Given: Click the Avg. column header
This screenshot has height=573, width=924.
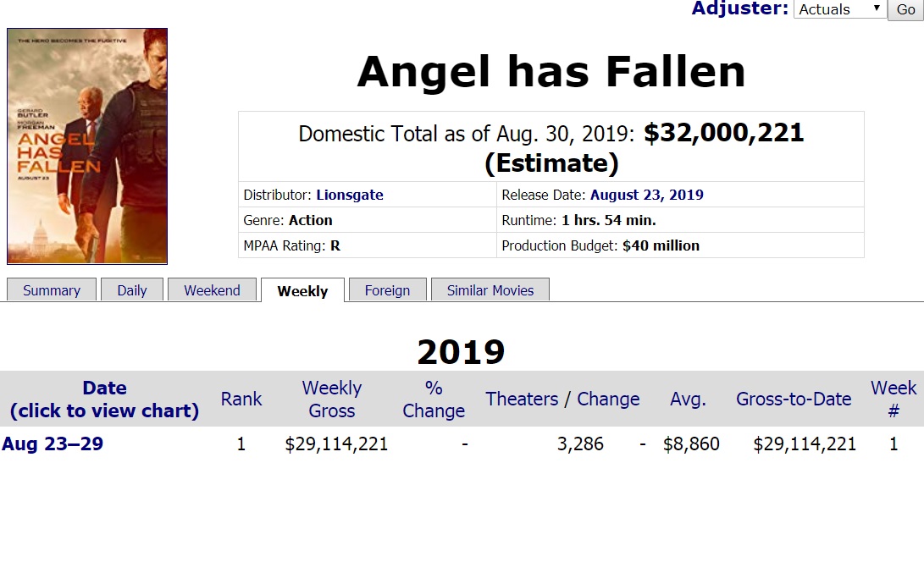Looking at the screenshot, I should (x=688, y=399).
